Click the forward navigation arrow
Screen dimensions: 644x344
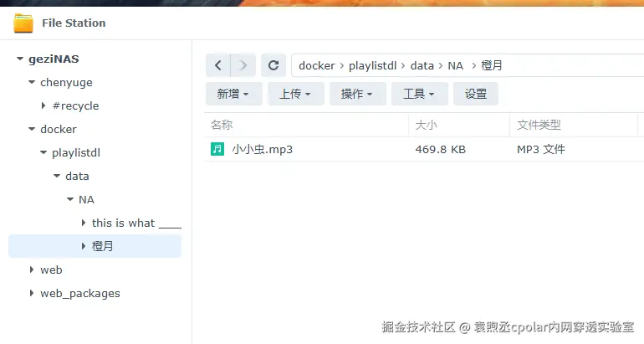pos(243,65)
